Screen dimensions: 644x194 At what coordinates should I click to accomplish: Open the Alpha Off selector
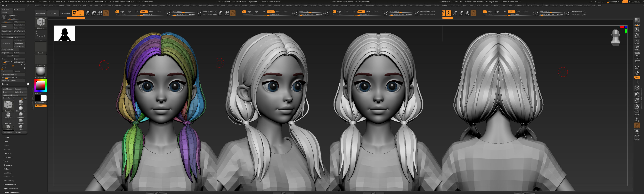pos(41,48)
